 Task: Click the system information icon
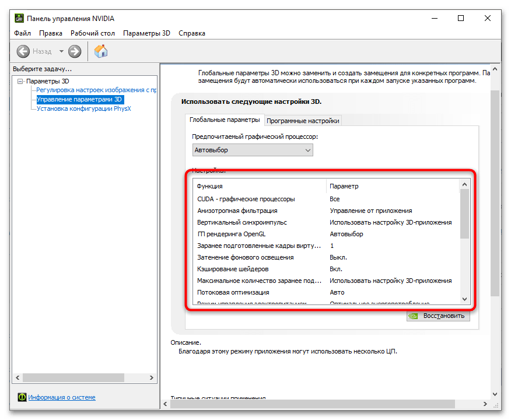[x=22, y=397]
